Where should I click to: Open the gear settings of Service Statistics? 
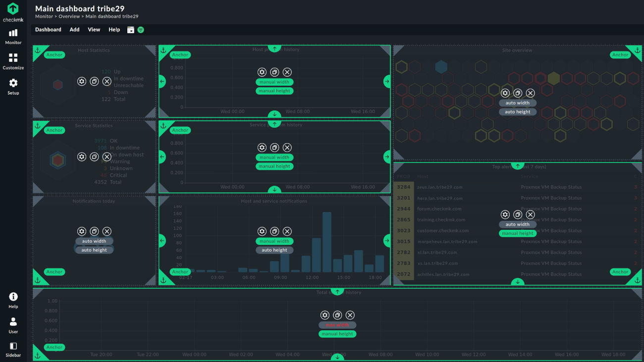coord(82,156)
